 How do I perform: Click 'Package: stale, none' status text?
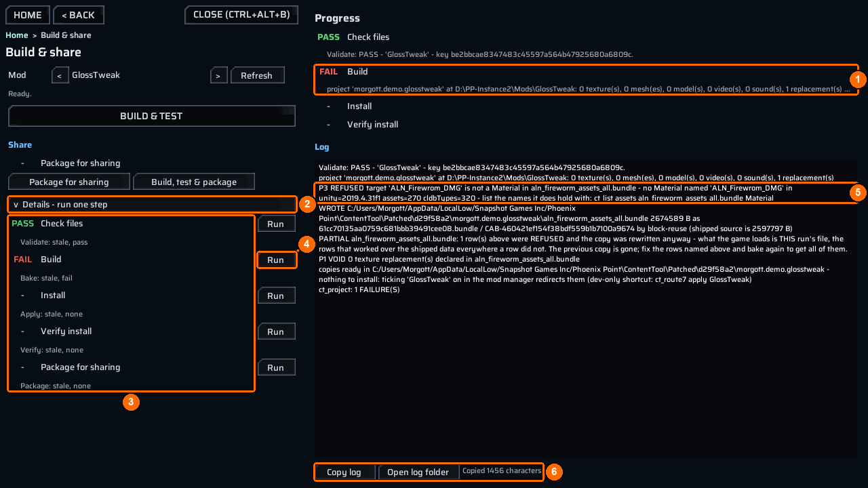pyautogui.click(x=56, y=386)
